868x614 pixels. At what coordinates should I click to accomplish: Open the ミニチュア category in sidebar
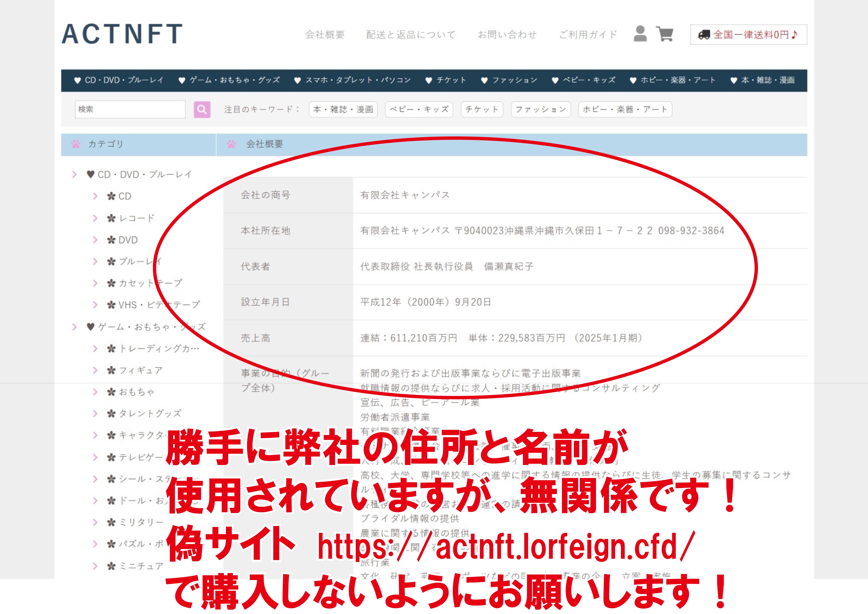(x=141, y=566)
